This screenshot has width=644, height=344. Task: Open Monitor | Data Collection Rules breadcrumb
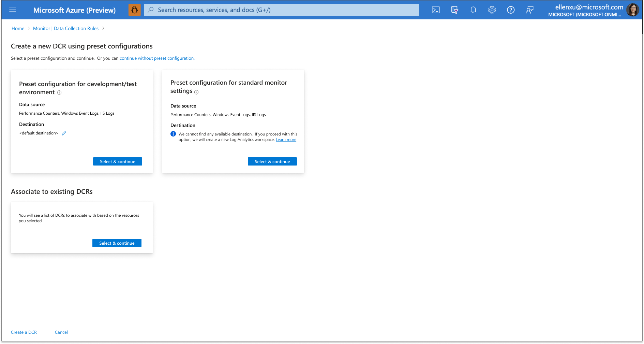tap(66, 28)
